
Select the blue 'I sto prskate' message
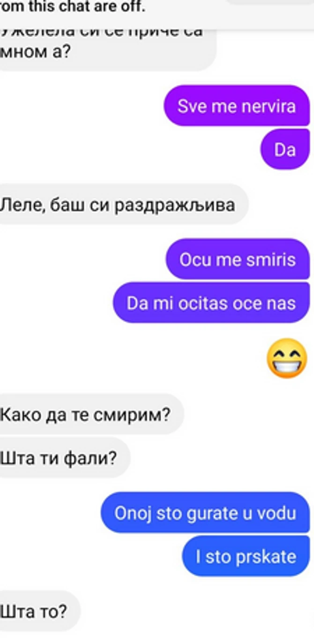[246, 556]
